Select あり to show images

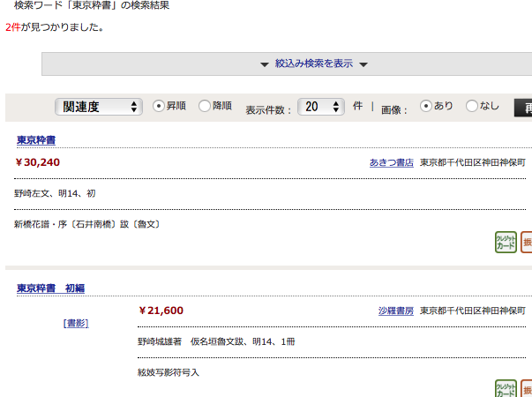[x=426, y=106]
